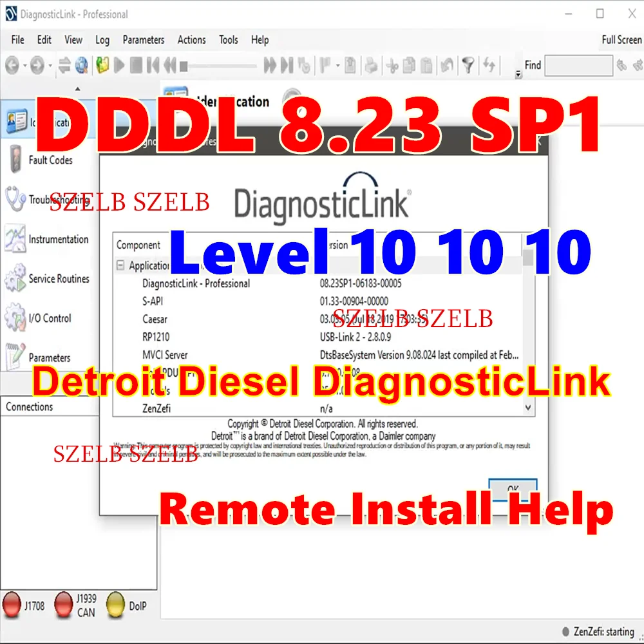Click the skip-to-start playback icon
The width and height of the screenshot is (644, 644).
click(x=153, y=65)
